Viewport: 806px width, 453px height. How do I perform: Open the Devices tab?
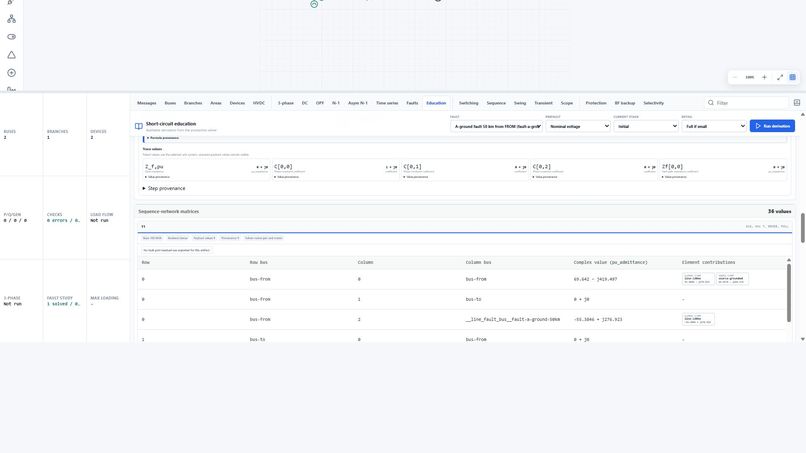coord(237,103)
